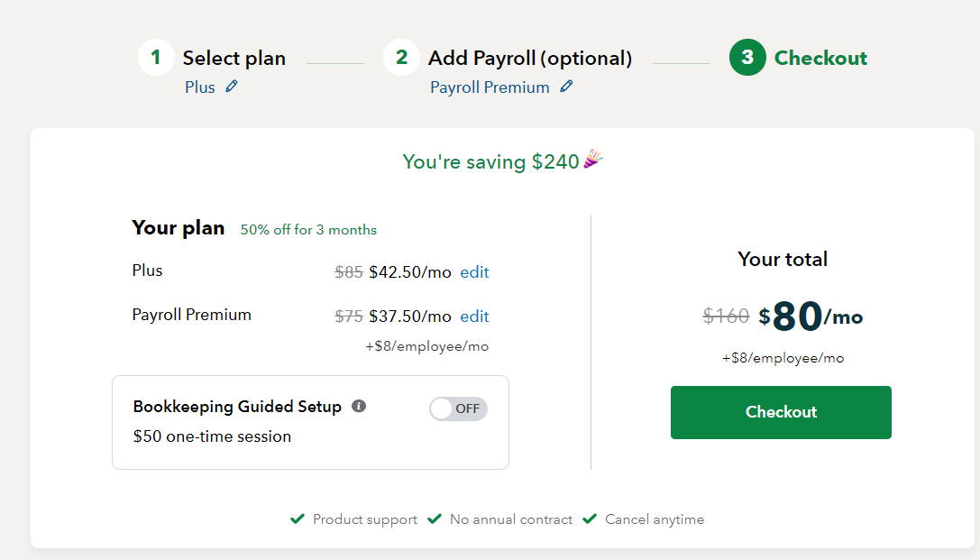
Task: Open the Bookkeeping Guided Setup info icon
Action: (x=359, y=407)
